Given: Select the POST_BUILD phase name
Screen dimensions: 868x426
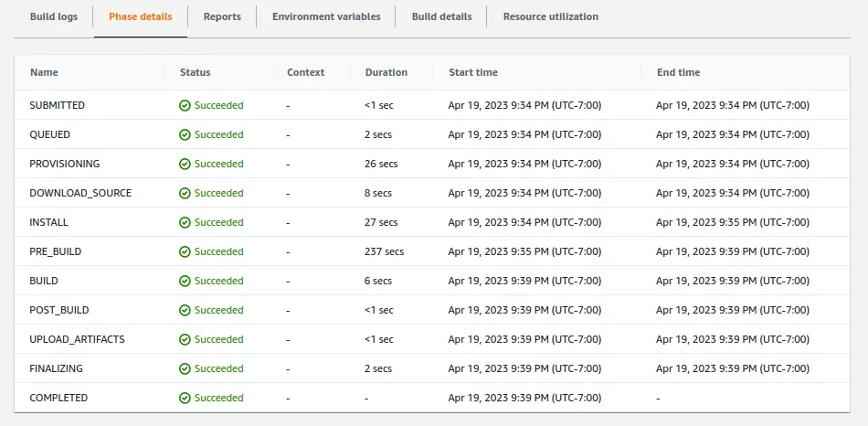Looking at the screenshot, I should (x=59, y=310).
